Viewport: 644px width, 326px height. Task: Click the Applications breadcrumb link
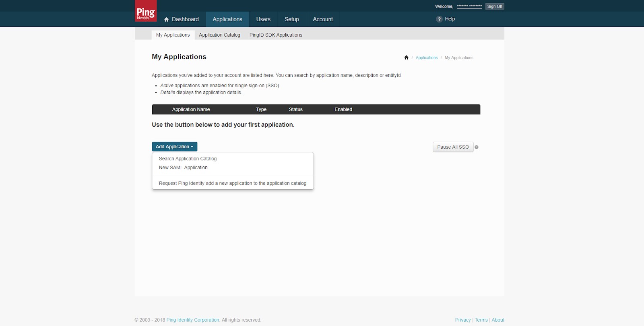pyautogui.click(x=426, y=58)
